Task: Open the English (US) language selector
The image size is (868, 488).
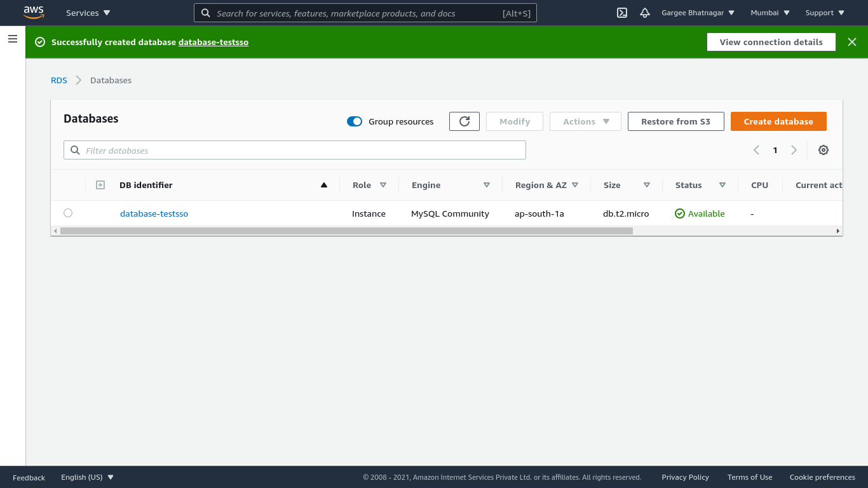Action: click(x=88, y=477)
